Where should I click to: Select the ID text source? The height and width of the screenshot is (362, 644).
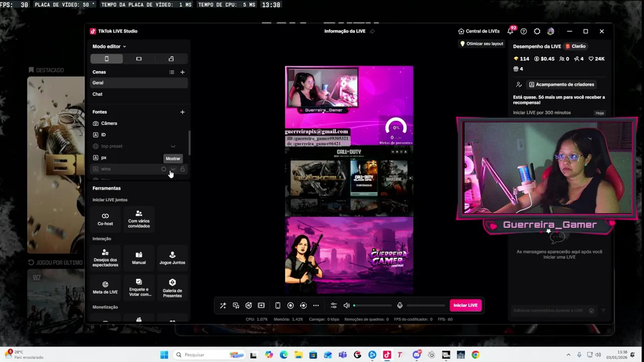click(139, 135)
